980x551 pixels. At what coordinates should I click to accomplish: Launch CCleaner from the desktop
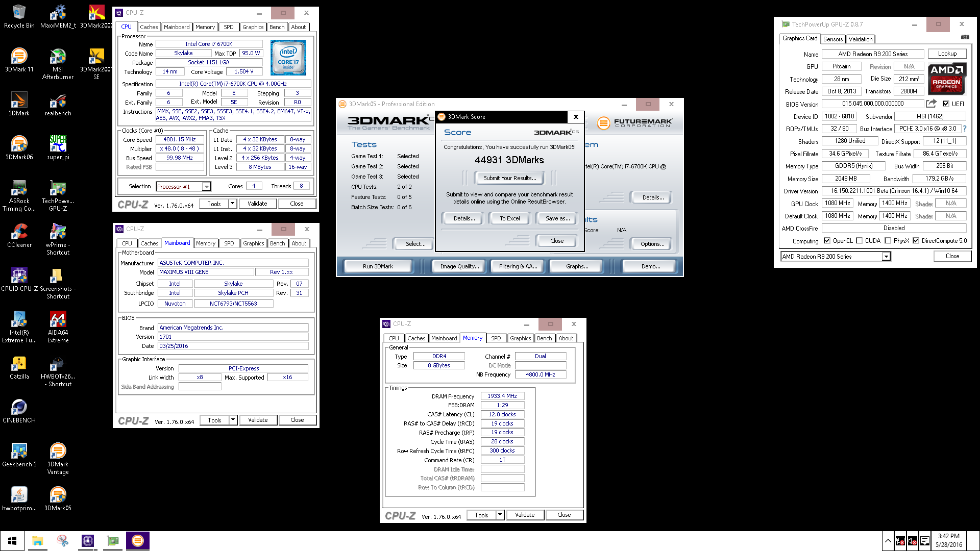[x=19, y=236]
